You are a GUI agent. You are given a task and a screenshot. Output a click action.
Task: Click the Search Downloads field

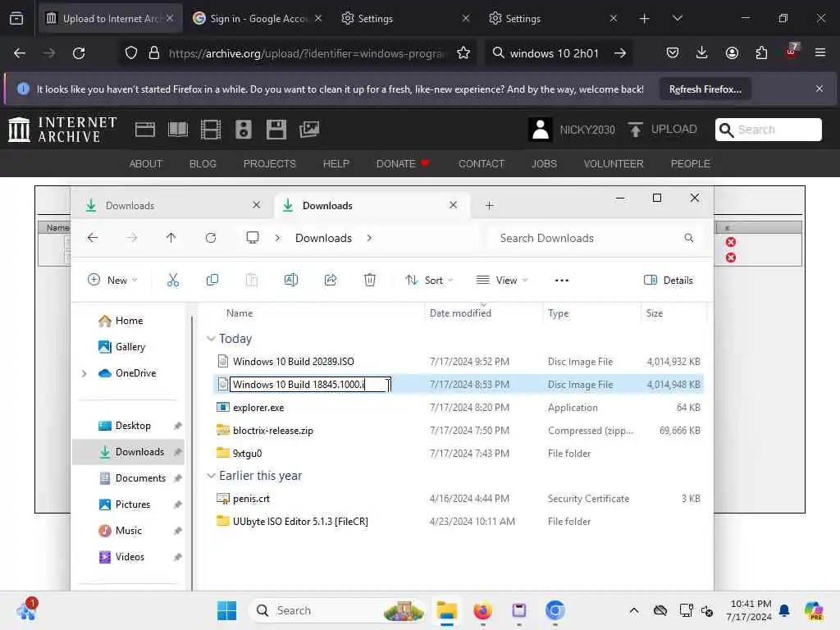595,238
